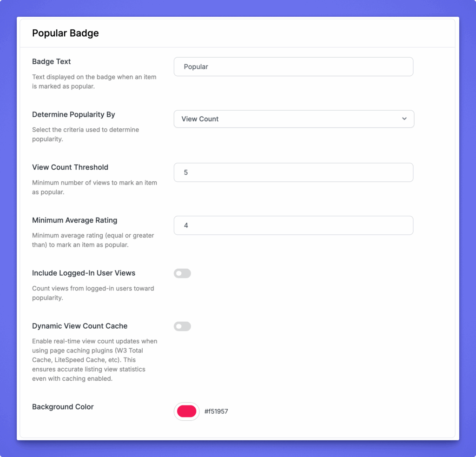Click the Popular Badge section heading
Image resolution: width=476 pixels, height=457 pixels.
[x=66, y=33]
